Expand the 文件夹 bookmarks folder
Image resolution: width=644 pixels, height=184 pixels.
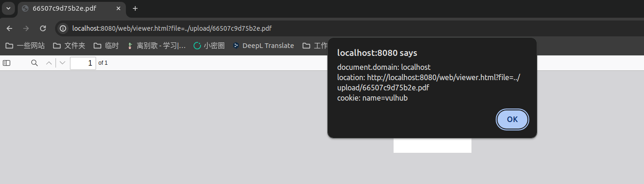69,46
